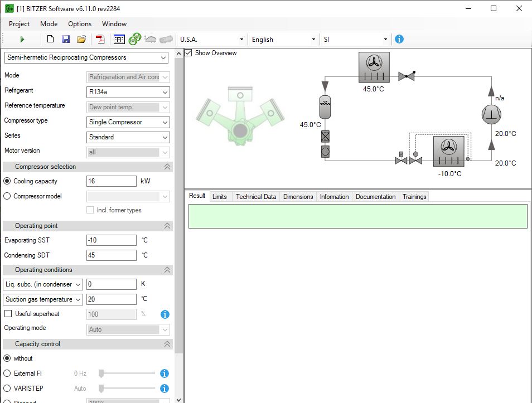Open the Refrigerant dropdown showing R134a
This screenshot has width=532, height=403.
[x=128, y=92]
